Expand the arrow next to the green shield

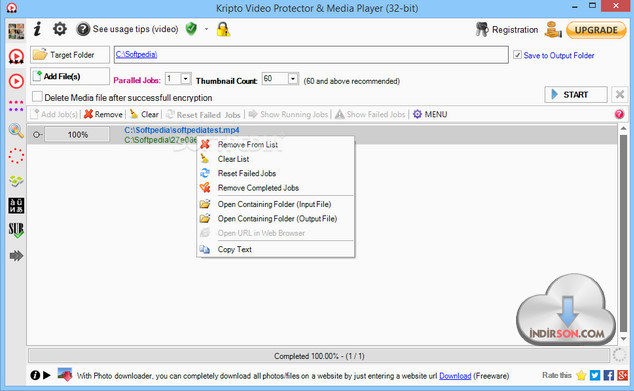pyautogui.click(x=206, y=29)
